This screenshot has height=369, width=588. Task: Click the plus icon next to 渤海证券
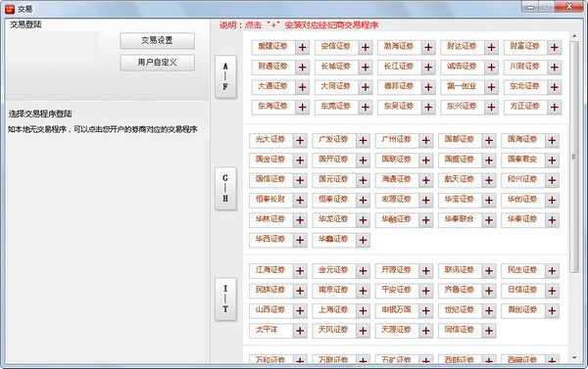point(428,48)
